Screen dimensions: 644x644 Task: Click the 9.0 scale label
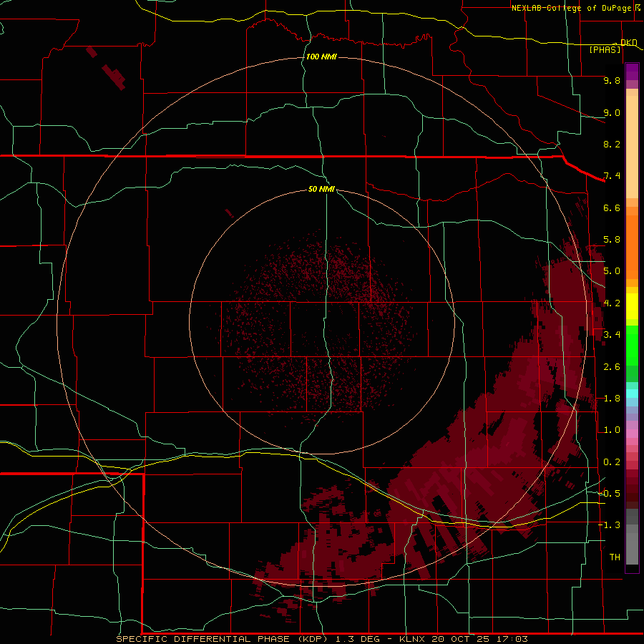612,112
